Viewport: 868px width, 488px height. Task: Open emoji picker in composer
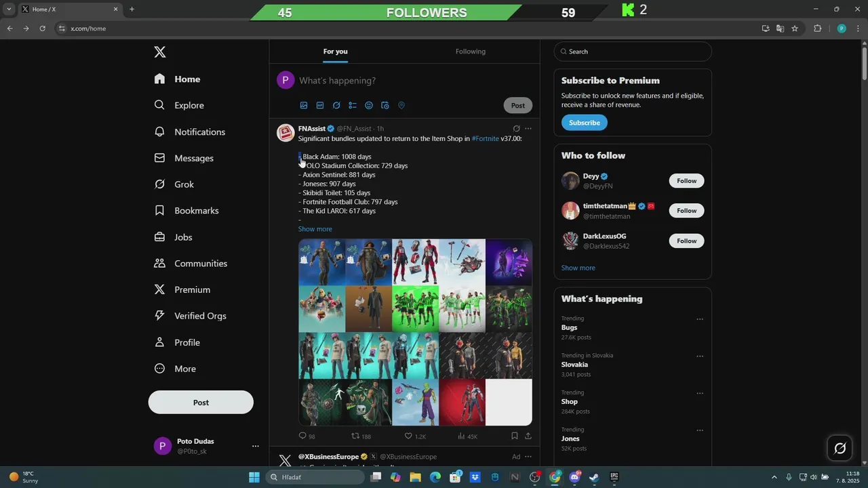click(x=369, y=106)
